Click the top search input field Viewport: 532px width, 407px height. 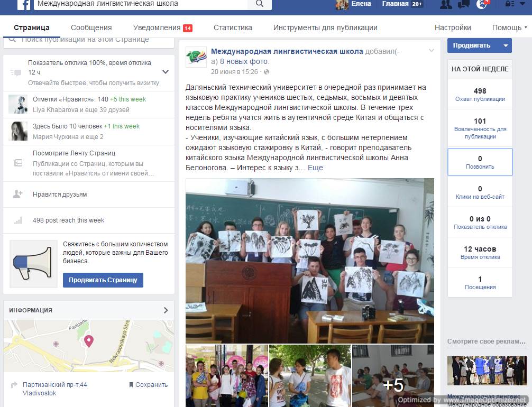point(141,4)
